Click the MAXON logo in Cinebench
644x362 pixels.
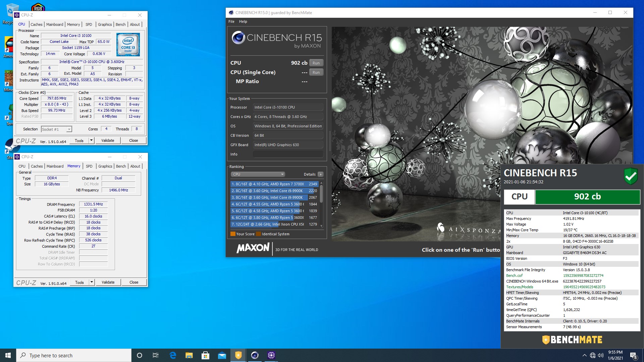(253, 248)
